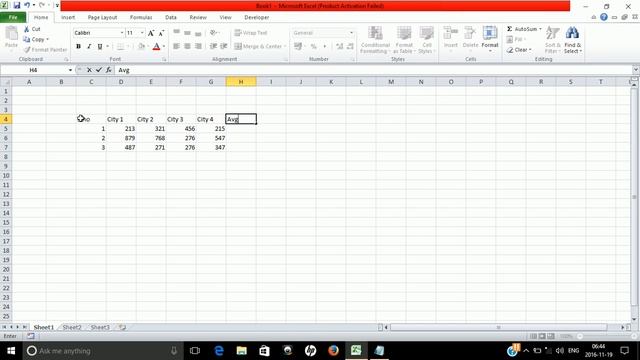
Task: Click Accounting Number Format icon
Action: point(298,47)
